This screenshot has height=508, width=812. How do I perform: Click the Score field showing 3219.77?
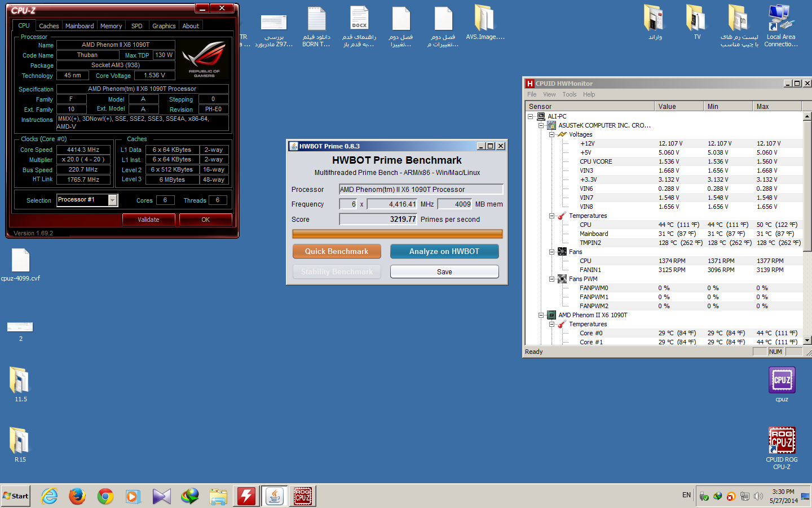point(378,219)
